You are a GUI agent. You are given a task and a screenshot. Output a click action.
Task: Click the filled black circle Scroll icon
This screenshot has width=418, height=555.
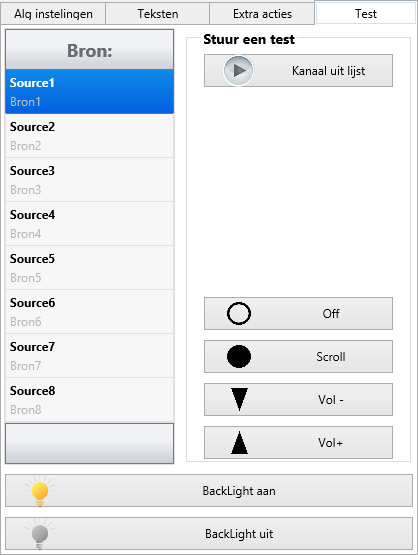coord(239,356)
